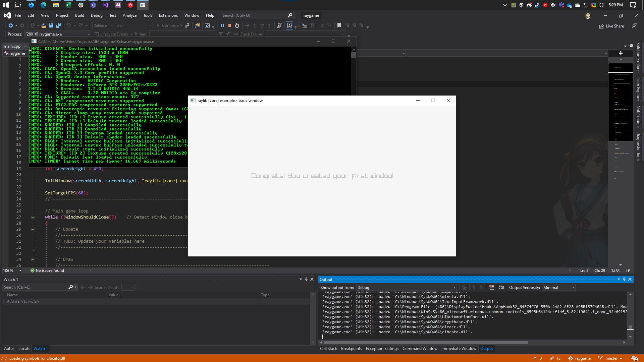This screenshot has width=644, height=362.
Task: Click the master git branch button
Action: [611, 358]
